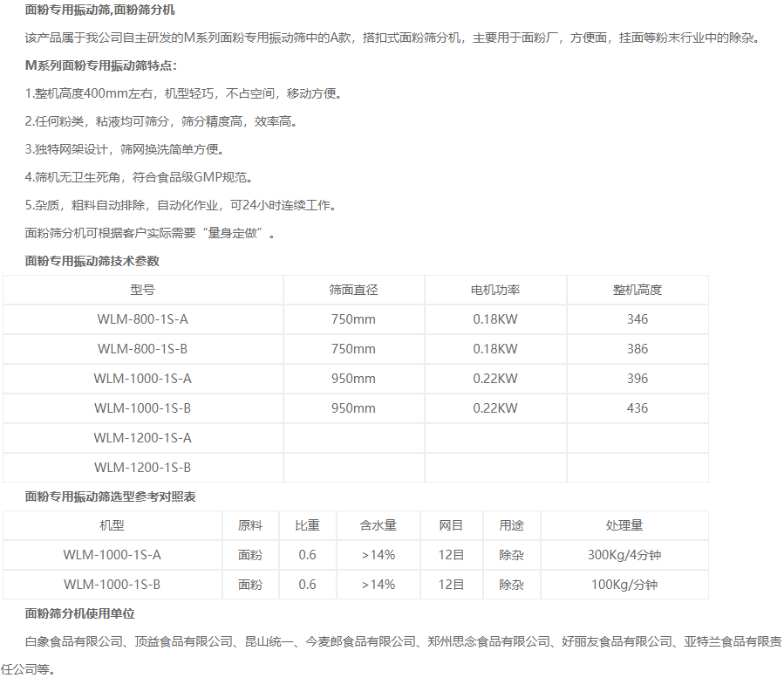Select the 面粉专用振动筛选型参考对照表 heading
Screen dimensions: 784x678
[x=111, y=497]
